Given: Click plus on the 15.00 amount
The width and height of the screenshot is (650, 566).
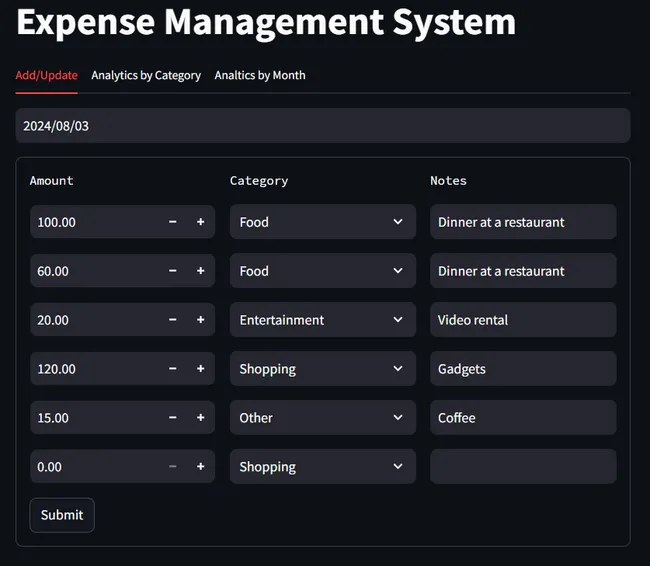Looking at the screenshot, I should coord(201,418).
